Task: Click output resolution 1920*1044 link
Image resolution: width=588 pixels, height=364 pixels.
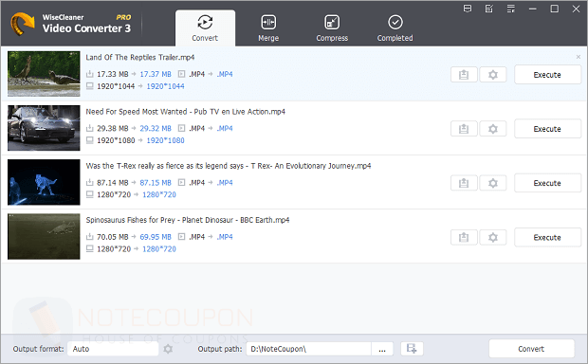Action: [x=165, y=86]
